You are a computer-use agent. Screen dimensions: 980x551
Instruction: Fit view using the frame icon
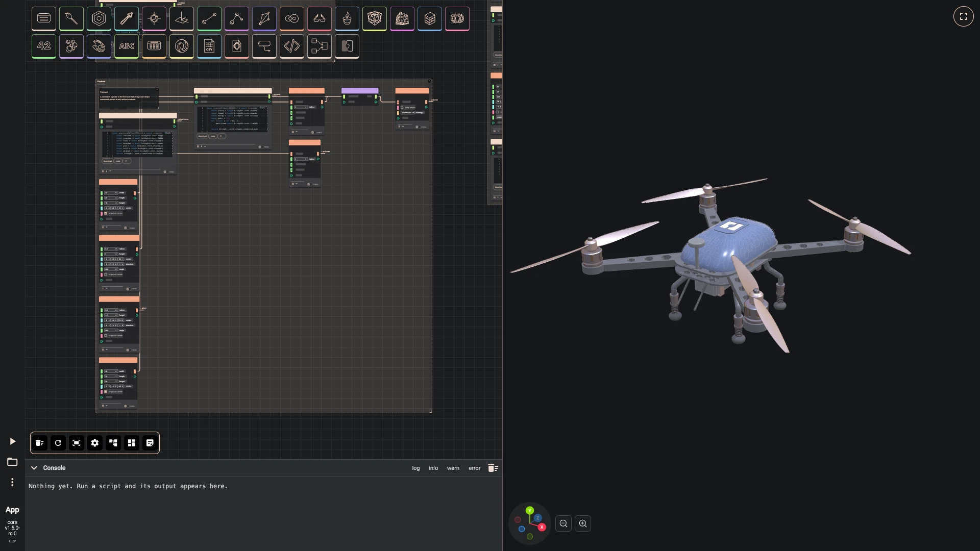pyautogui.click(x=77, y=443)
